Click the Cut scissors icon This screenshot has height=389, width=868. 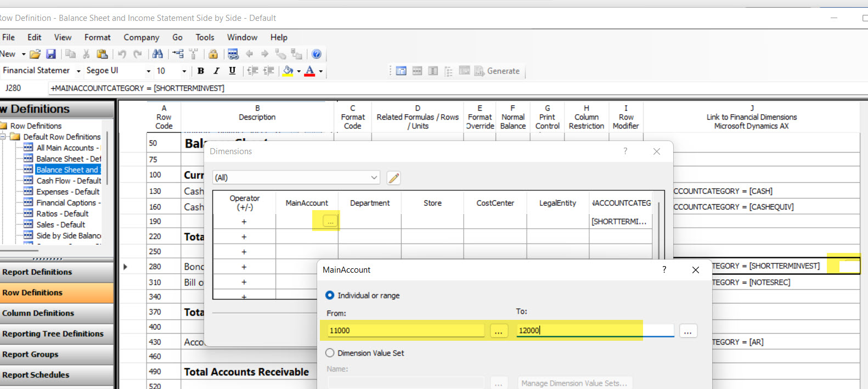click(x=86, y=54)
